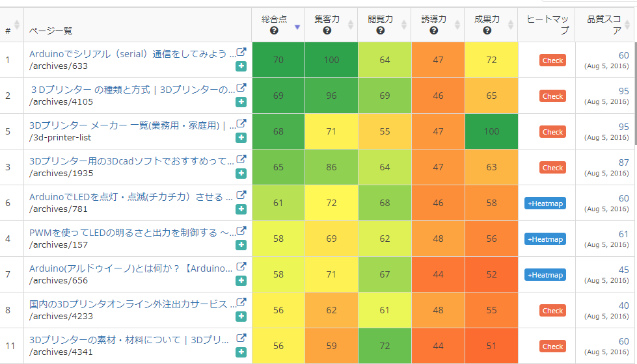Open external link icon for /archives/633
The width and height of the screenshot is (637, 364).
click(x=241, y=52)
